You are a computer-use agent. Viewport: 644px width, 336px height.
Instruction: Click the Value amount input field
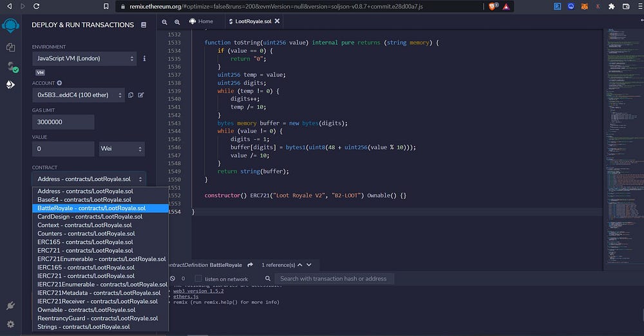click(x=63, y=149)
